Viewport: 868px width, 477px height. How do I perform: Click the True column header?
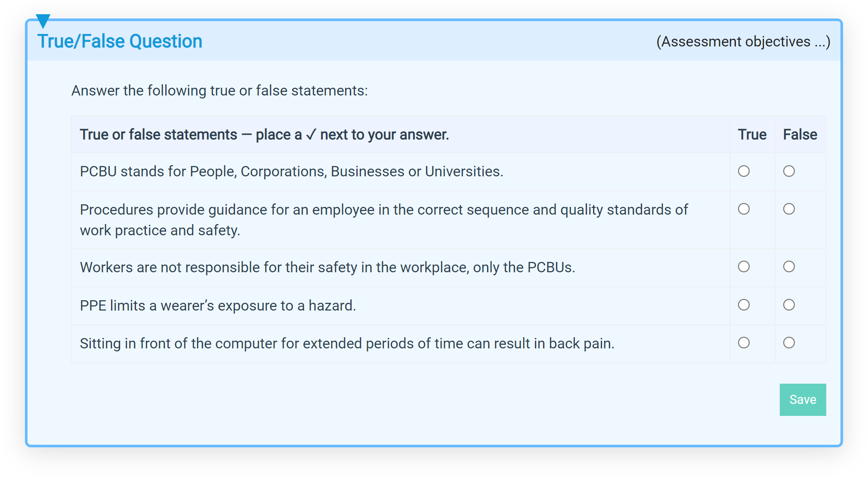point(752,135)
